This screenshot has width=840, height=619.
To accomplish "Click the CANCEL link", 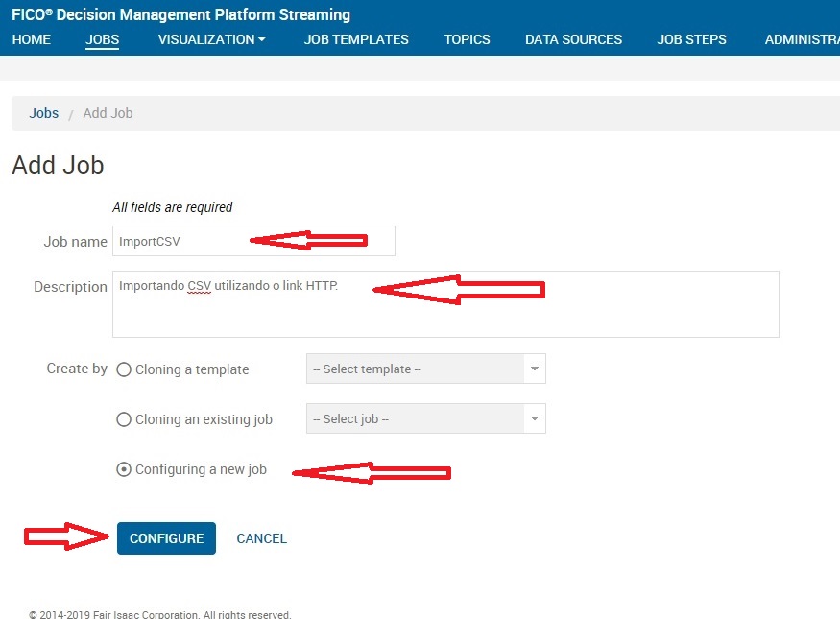I will click(261, 538).
